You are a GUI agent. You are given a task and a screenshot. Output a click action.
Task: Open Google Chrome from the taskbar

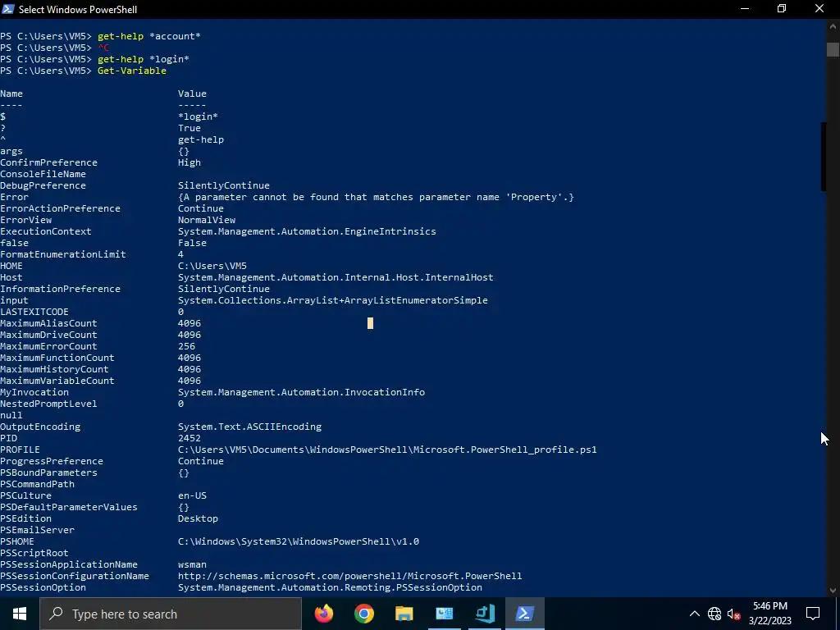click(363, 614)
